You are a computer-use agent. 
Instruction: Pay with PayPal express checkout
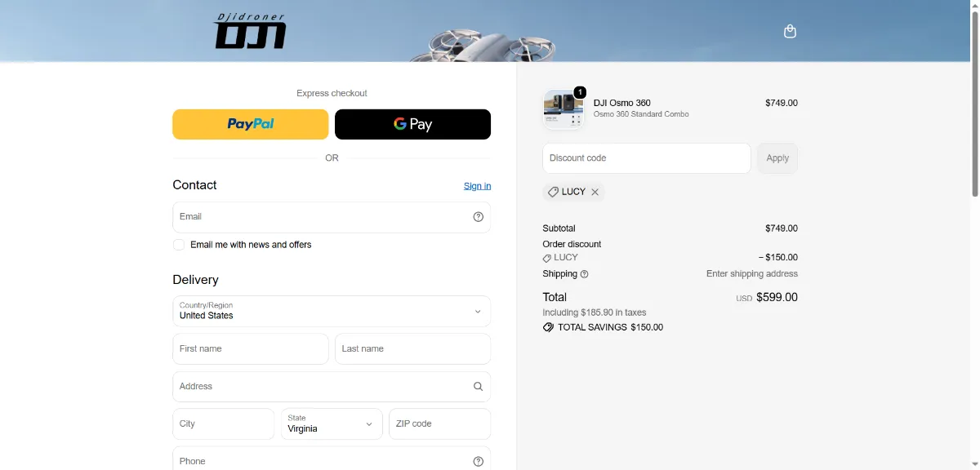(x=251, y=124)
